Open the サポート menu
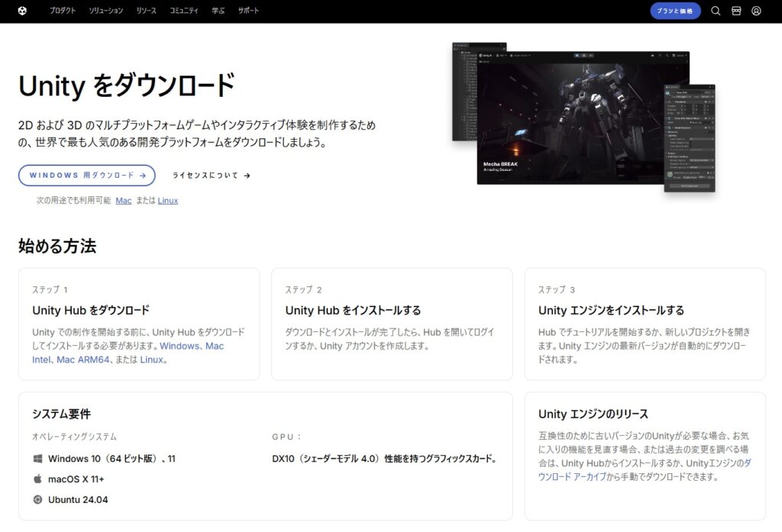Viewport: 782px width, 532px height. (x=248, y=11)
